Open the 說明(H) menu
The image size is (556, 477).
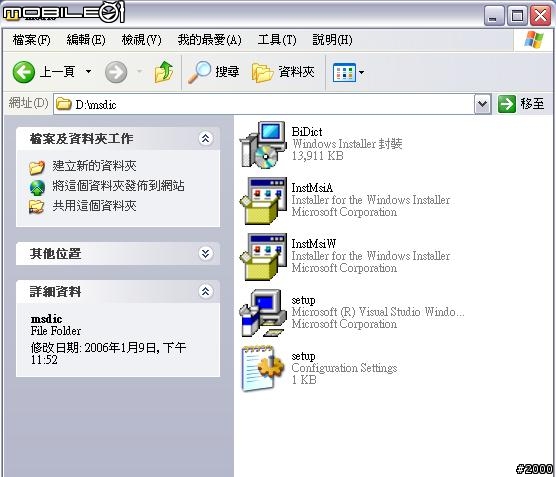[x=332, y=40]
